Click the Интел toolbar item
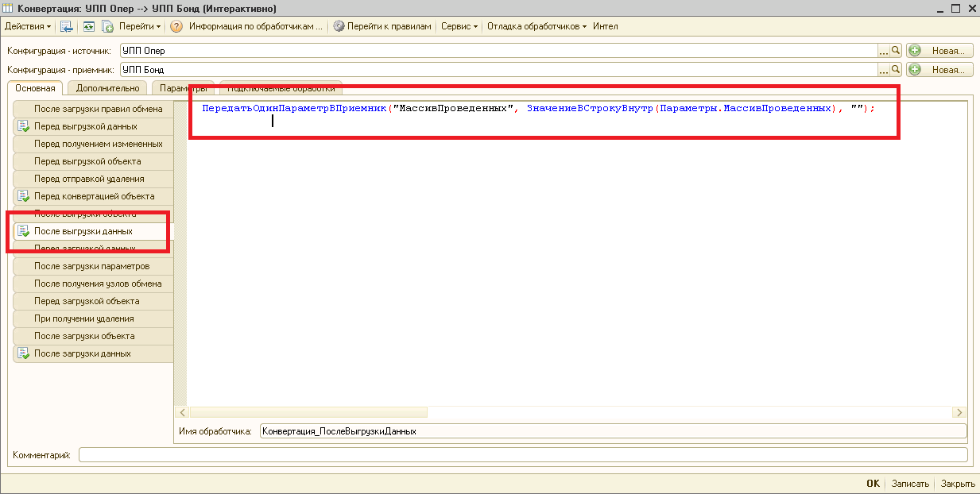This screenshot has height=494, width=980. click(x=605, y=26)
